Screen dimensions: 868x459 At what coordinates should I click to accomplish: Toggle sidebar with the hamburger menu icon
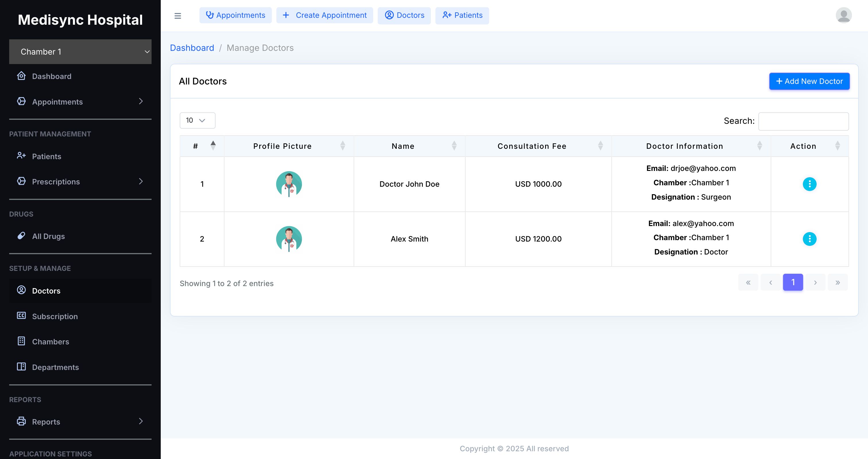click(x=178, y=16)
